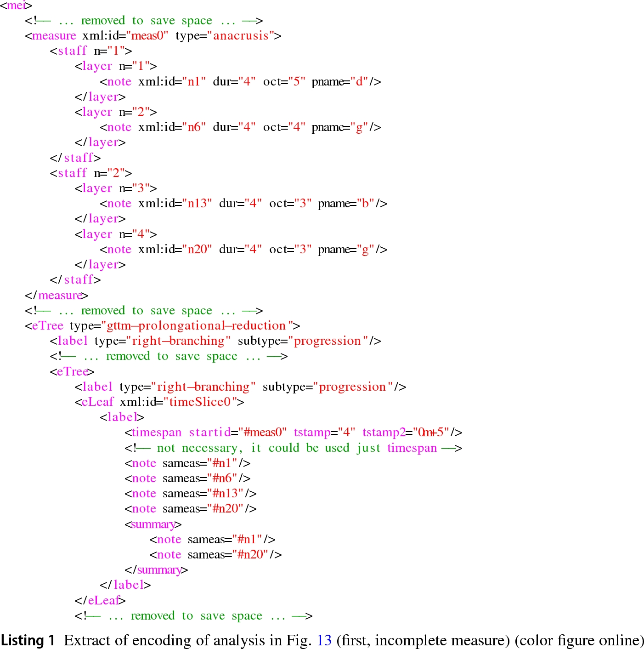
Task: Click the "gttm-prolongational-reduction" type value
Action: click(x=197, y=325)
